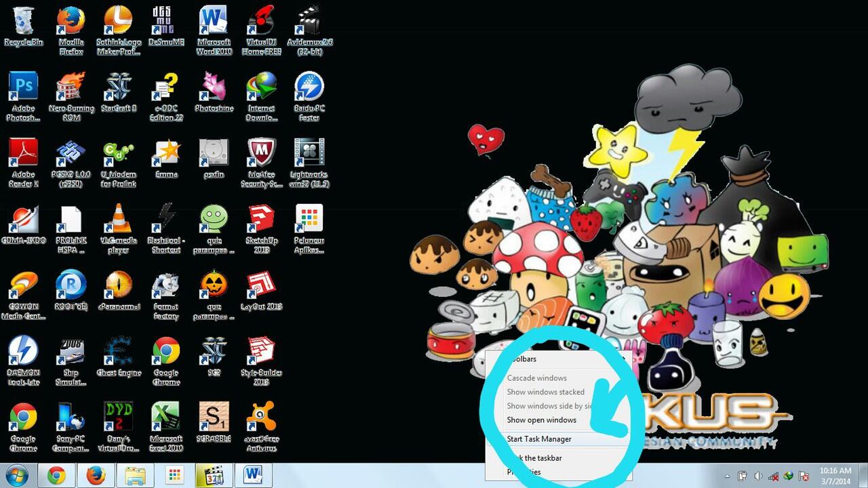Switch to the Word taskbar button
The image size is (868, 488).
[x=254, y=476]
